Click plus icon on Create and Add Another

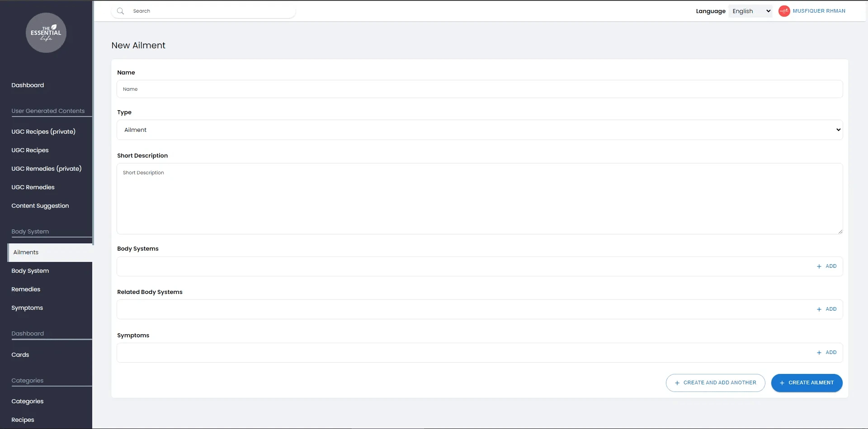(x=677, y=383)
